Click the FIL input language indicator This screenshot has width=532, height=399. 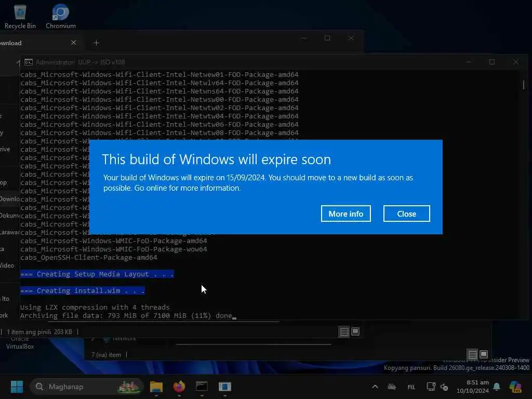(x=411, y=387)
